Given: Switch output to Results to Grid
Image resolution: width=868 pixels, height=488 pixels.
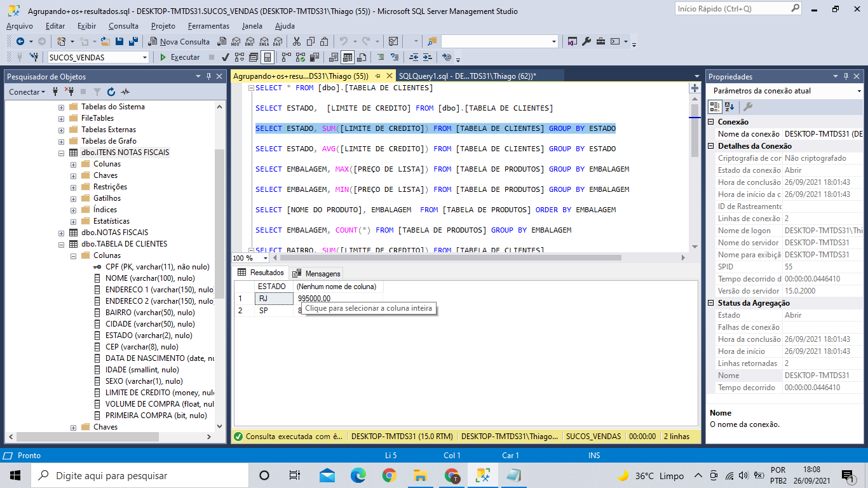Looking at the screenshot, I should tap(347, 57).
